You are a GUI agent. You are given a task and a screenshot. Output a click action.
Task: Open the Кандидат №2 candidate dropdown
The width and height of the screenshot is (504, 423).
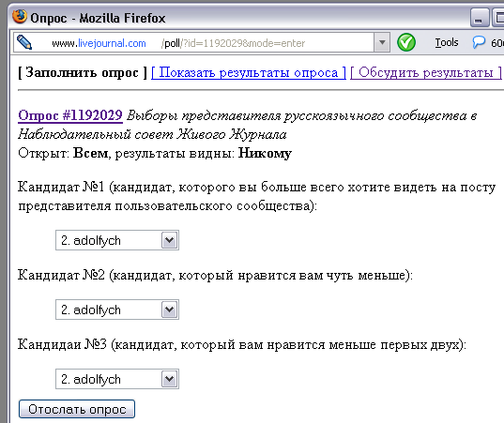tap(117, 310)
